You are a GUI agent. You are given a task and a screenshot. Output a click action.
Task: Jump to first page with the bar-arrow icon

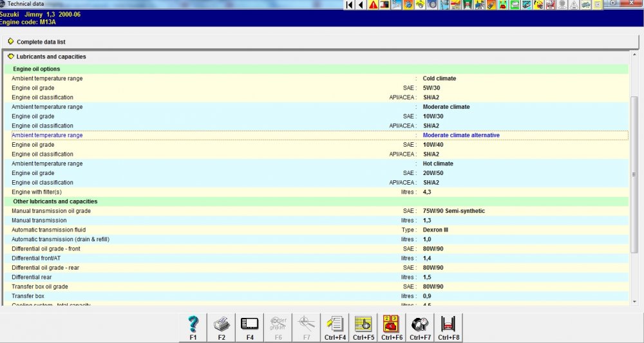point(350,5)
